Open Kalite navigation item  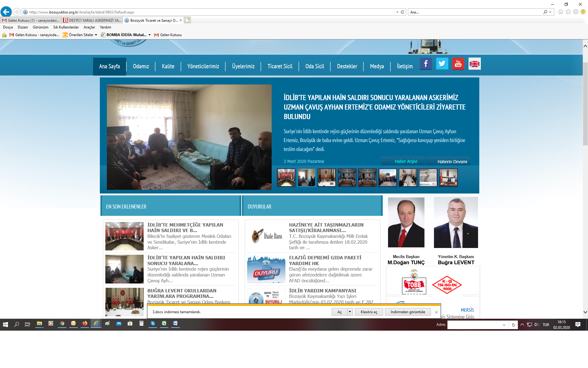tap(168, 66)
